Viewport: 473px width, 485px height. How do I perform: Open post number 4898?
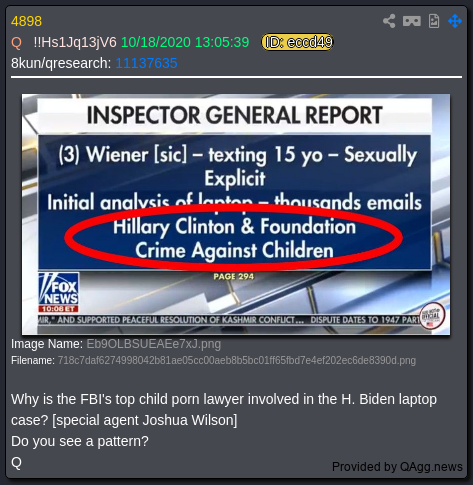point(26,21)
